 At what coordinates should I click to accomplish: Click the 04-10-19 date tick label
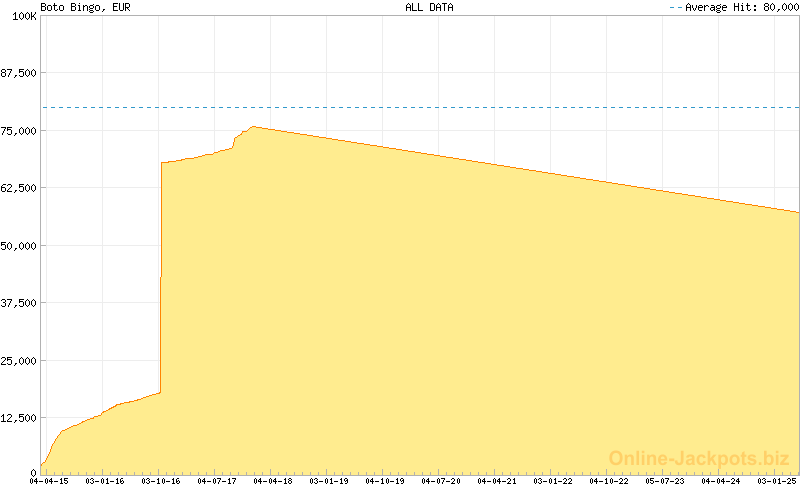[384, 481]
